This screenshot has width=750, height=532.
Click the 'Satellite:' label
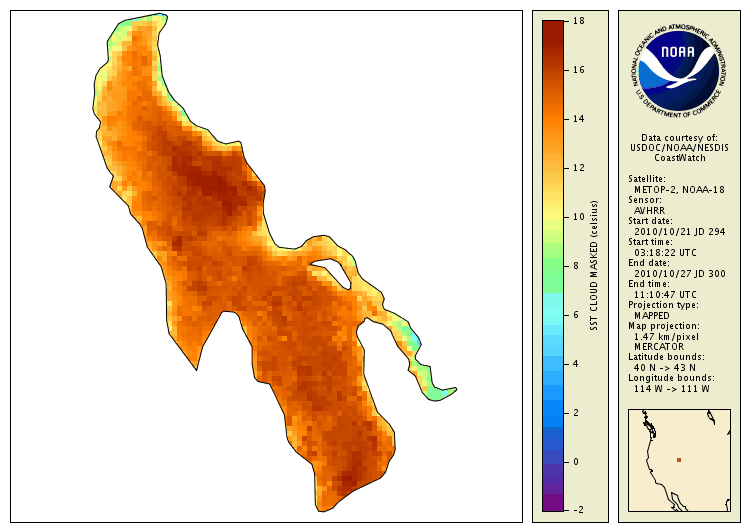(647, 179)
